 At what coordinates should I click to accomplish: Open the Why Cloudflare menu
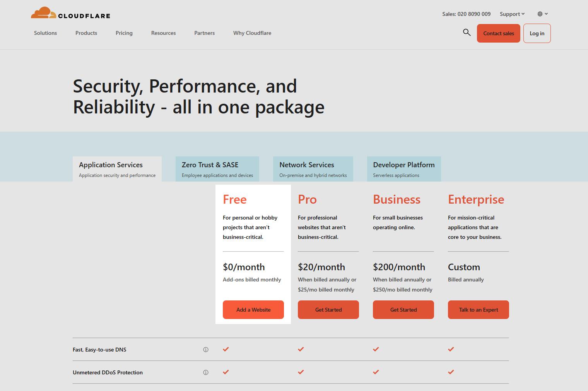point(252,33)
